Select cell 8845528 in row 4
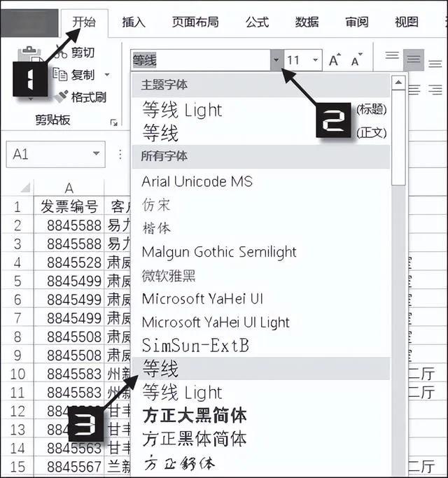 [69, 262]
